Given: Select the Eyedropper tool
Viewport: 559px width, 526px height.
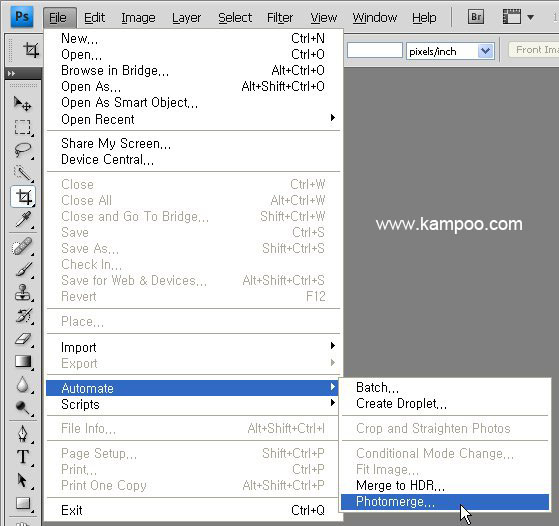Looking at the screenshot, I should 23,219.
